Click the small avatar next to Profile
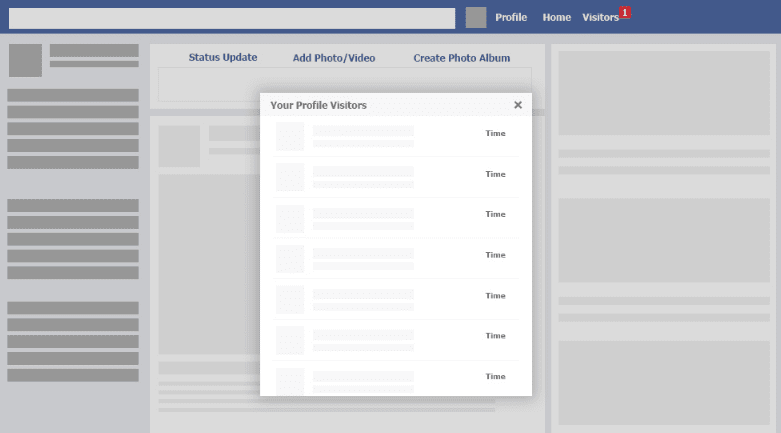This screenshot has height=433, width=781. [x=476, y=18]
